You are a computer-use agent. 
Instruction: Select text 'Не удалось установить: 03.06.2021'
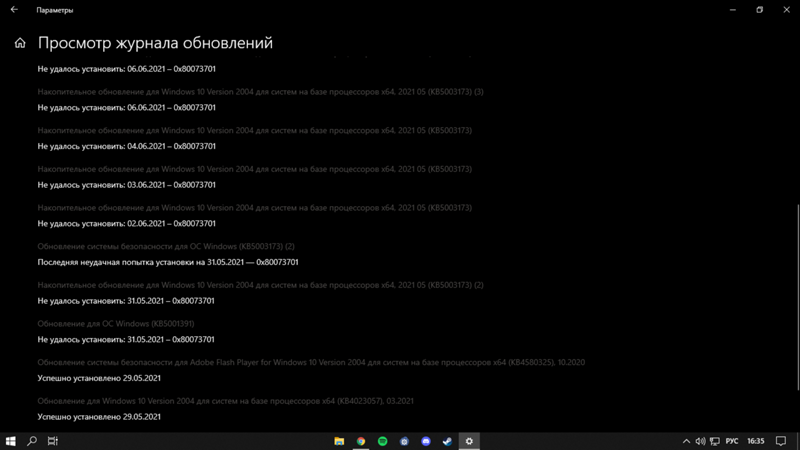101,185
